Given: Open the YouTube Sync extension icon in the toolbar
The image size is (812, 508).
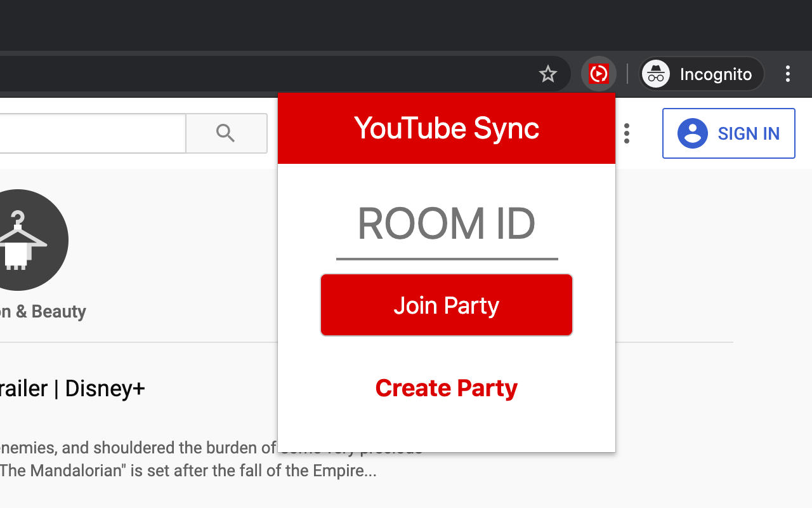Looking at the screenshot, I should coord(598,74).
